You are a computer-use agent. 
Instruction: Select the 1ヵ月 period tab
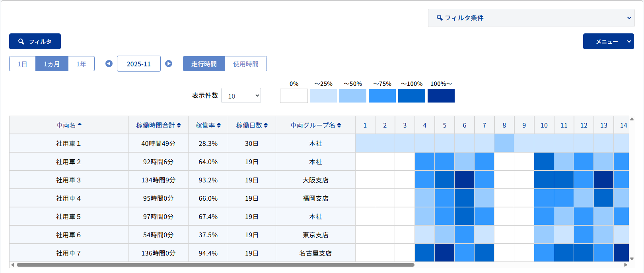click(52, 64)
